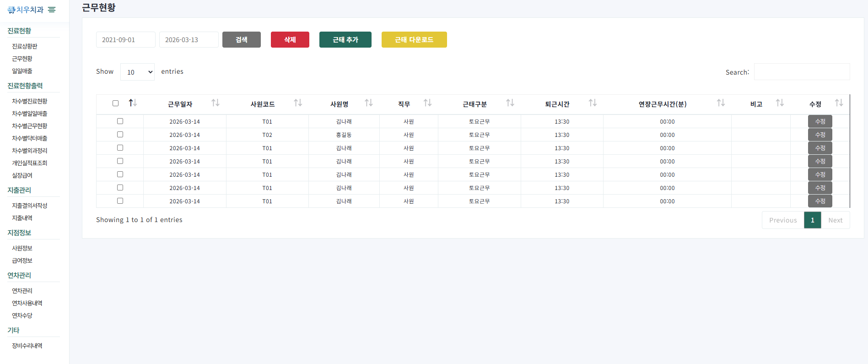Viewport: 868px width, 364px height.
Task: Sort by 퇴근시간 column arrows
Action: [593, 103]
